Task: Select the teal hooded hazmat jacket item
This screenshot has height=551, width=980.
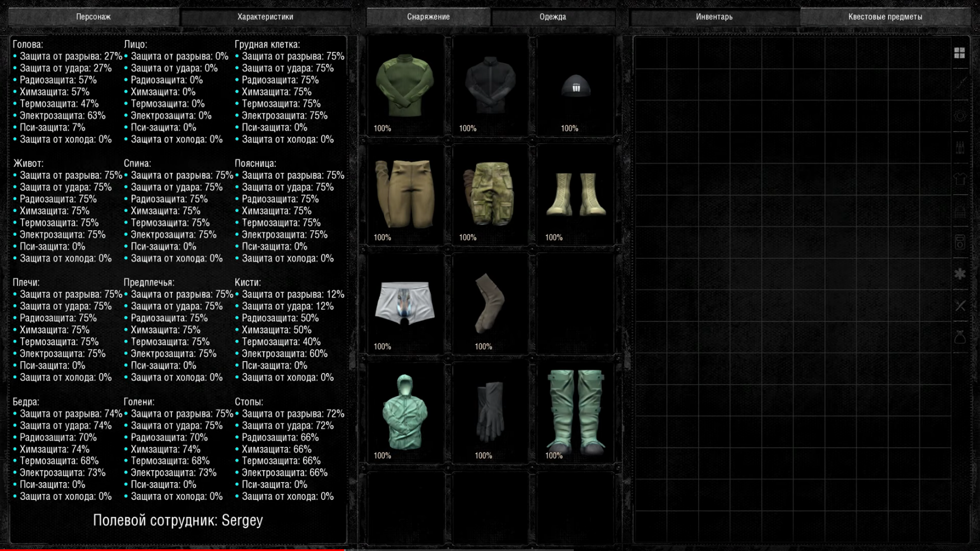Action: pyautogui.click(x=405, y=412)
